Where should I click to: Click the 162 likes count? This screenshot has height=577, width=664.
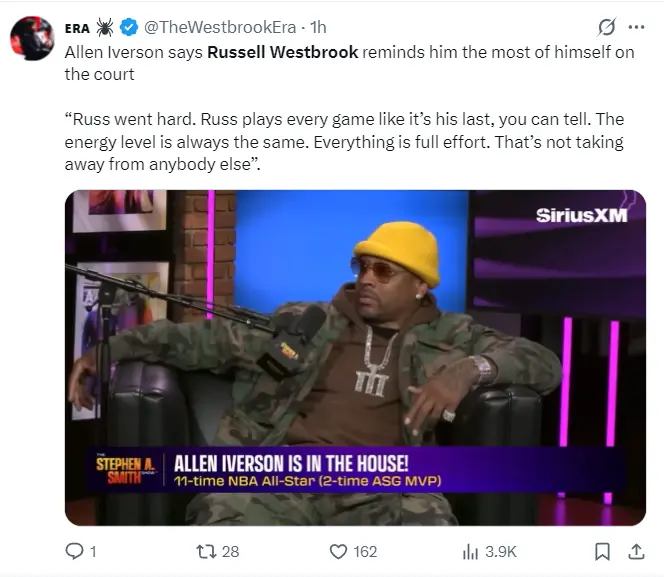[365, 552]
